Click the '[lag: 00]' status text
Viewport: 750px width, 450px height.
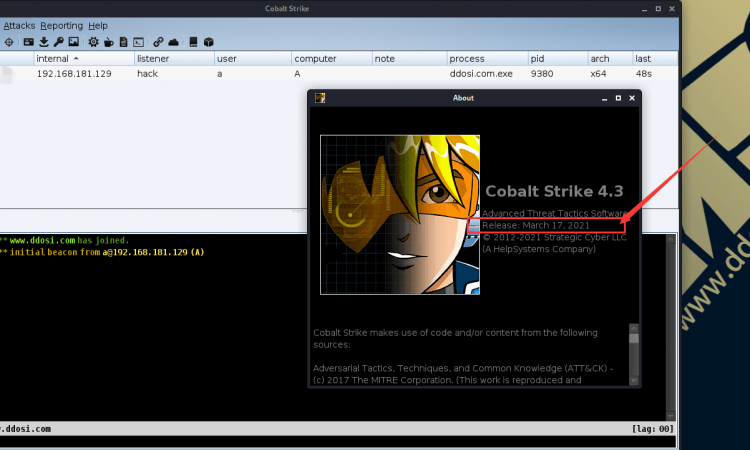[x=652, y=428]
